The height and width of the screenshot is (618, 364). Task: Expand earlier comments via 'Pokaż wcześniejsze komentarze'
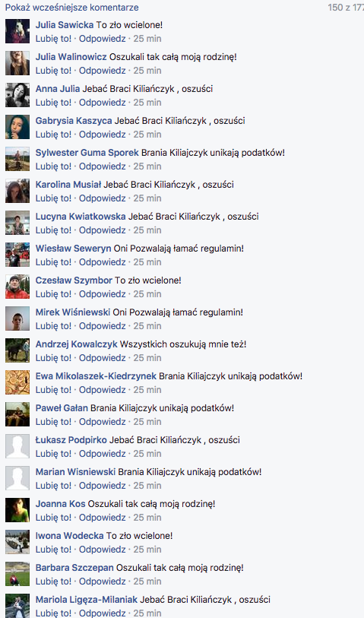point(71,7)
